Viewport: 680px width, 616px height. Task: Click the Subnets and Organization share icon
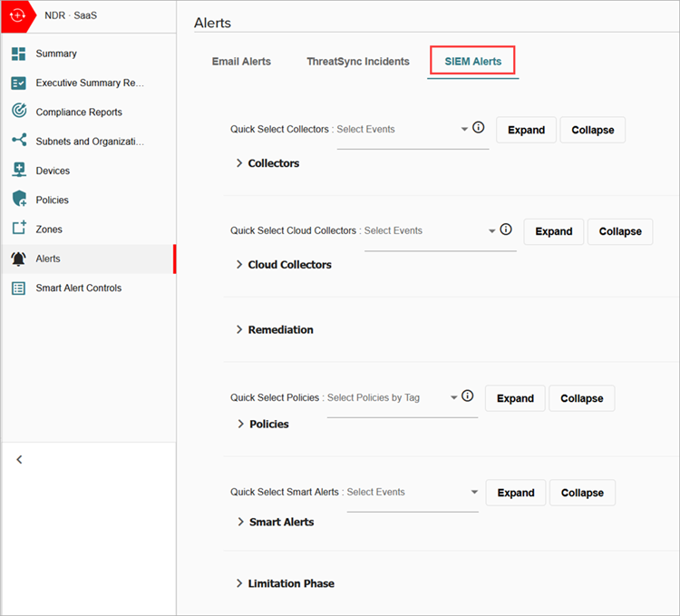point(20,140)
